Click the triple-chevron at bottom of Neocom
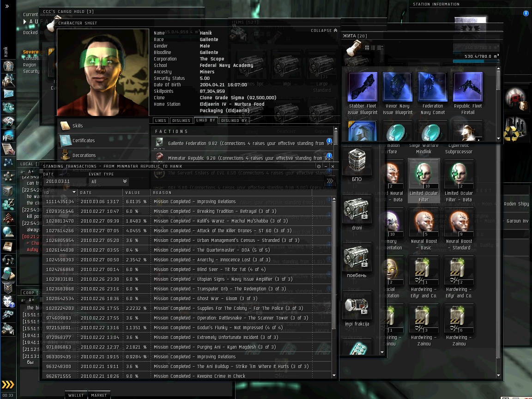532x399 pixels. 8,384
